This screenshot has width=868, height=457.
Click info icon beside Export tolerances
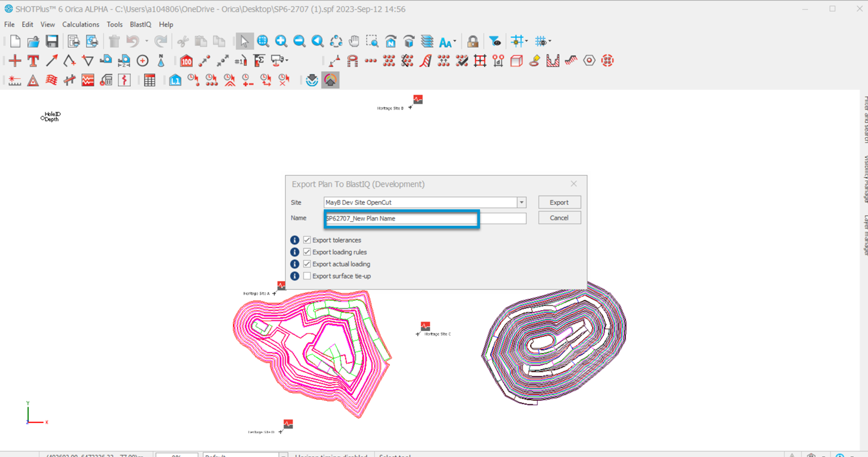pyautogui.click(x=295, y=240)
